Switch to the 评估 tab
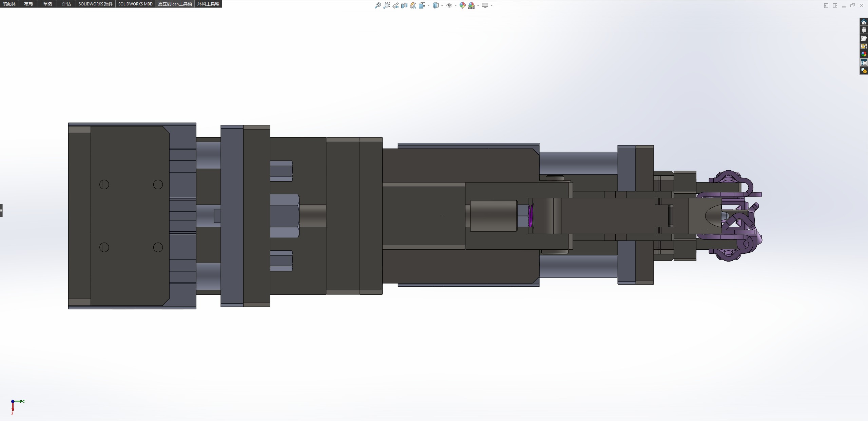868x421 pixels. point(66,4)
